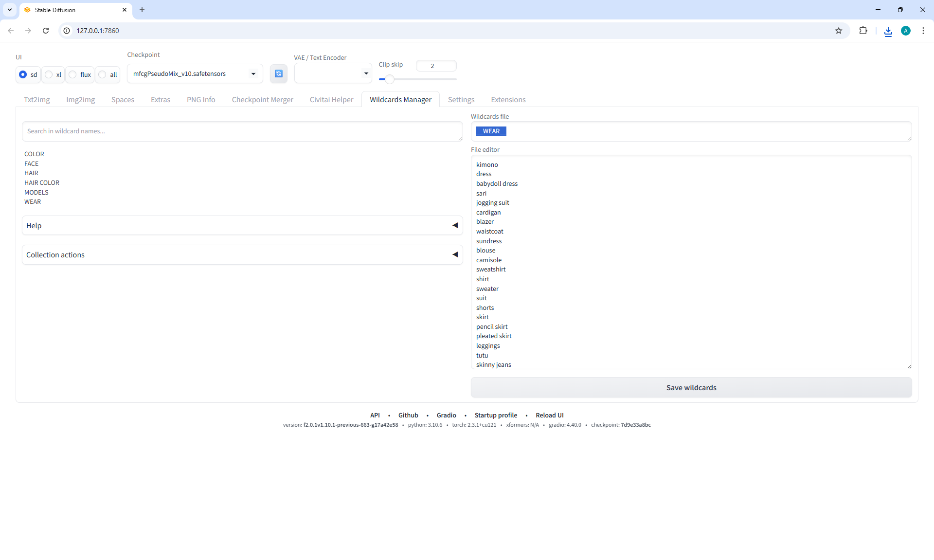
Task: Open the browser downloads icon
Action: click(x=888, y=31)
